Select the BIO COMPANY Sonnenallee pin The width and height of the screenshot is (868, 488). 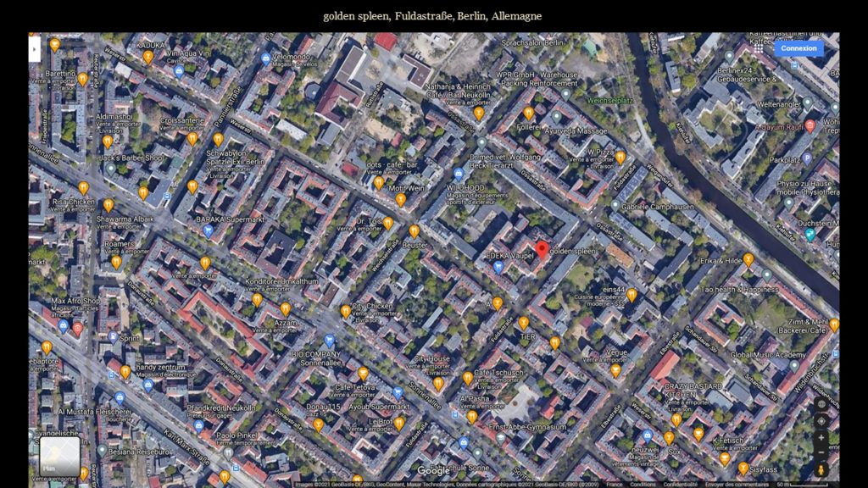coord(330,341)
